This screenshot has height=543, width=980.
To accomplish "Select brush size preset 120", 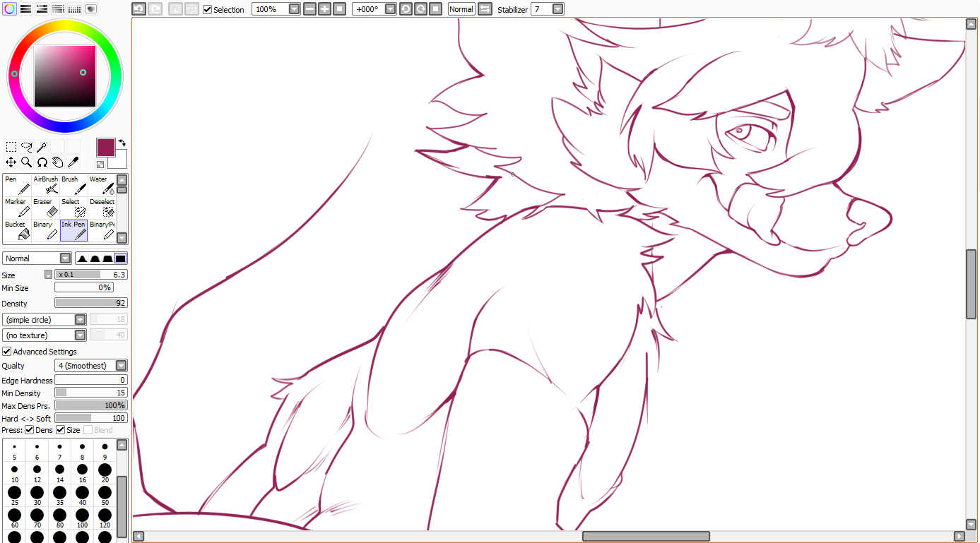I will point(105,518).
